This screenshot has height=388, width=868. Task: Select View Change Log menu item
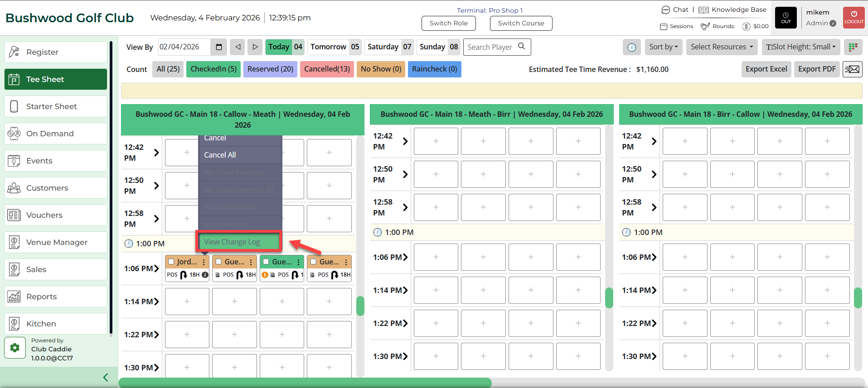pyautogui.click(x=239, y=242)
